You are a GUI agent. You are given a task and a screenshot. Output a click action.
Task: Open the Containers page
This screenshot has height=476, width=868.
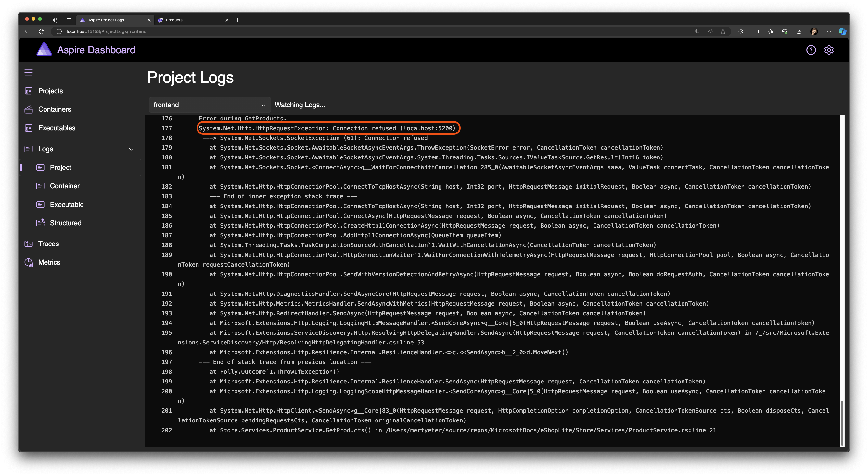point(55,109)
